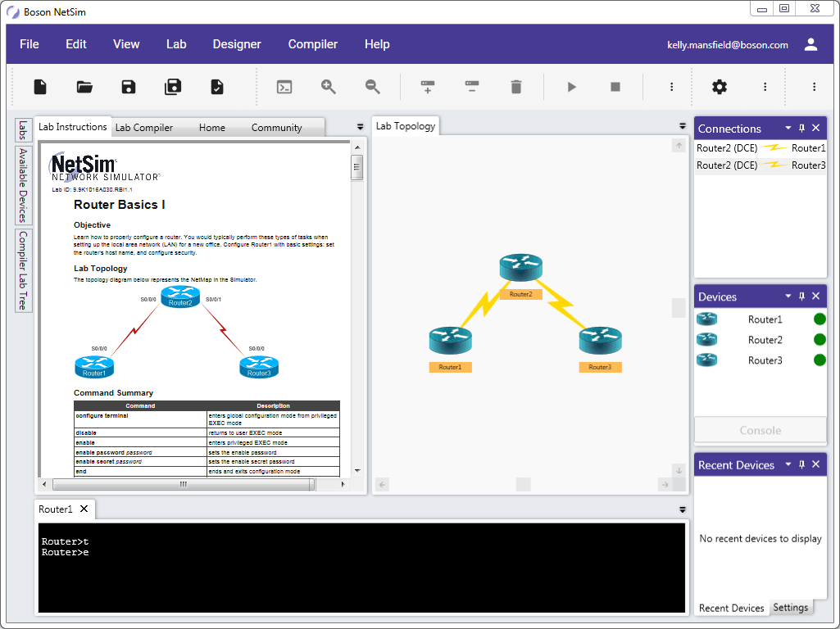Toggle pin on Recent Devices panel
Image resolution: width=840 pixels, height=629 pixels.
point(802,464)
